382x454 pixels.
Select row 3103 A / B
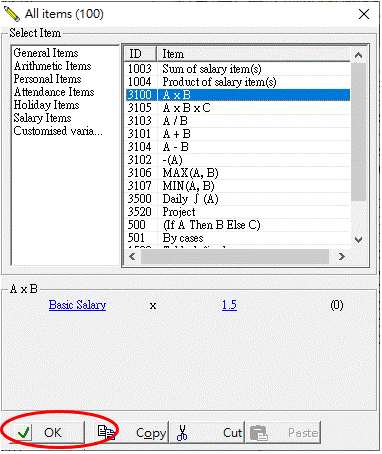click(x=238, y=121)
